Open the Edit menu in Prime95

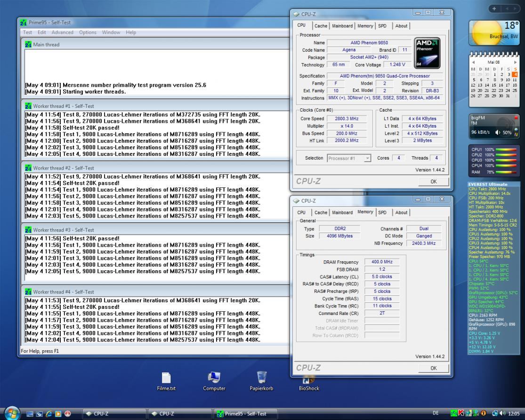(x=41, y=32)
